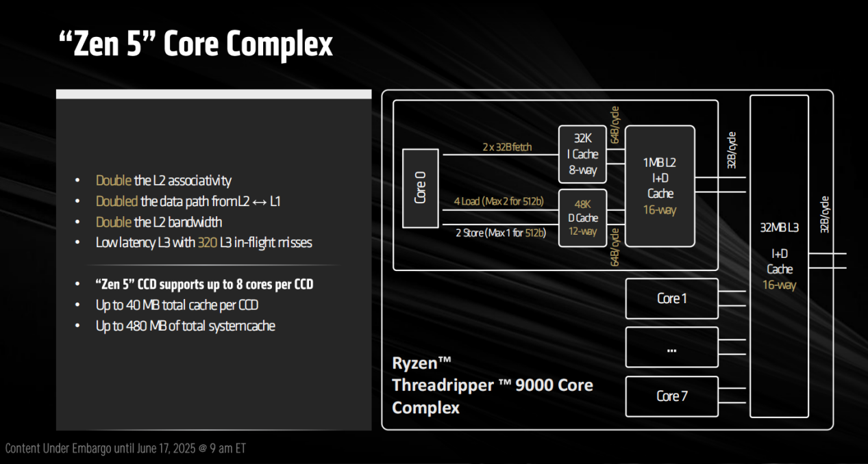
Task: Select the "Double the L2 associativity" bullet
Action: pyautogui.click(x=163, y=181)
